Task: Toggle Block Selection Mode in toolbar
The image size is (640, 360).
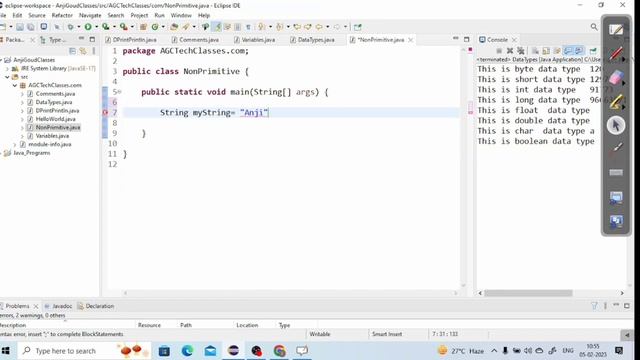Action: [x=238, y=27]
